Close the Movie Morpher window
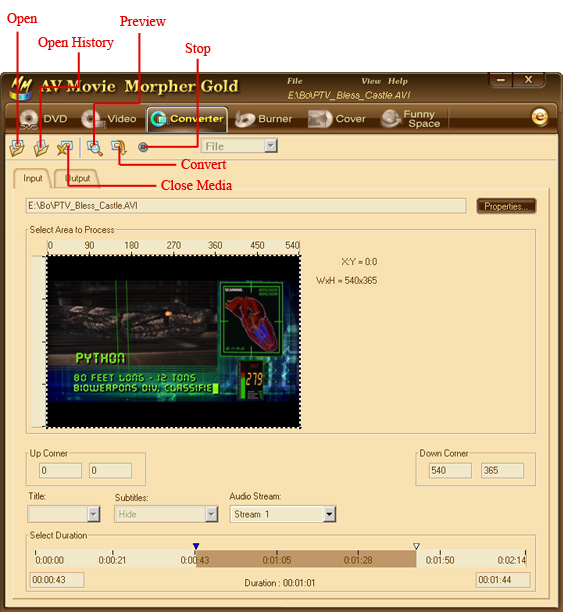This screenshot has width=563, height=612. click(x=528, y=80)
